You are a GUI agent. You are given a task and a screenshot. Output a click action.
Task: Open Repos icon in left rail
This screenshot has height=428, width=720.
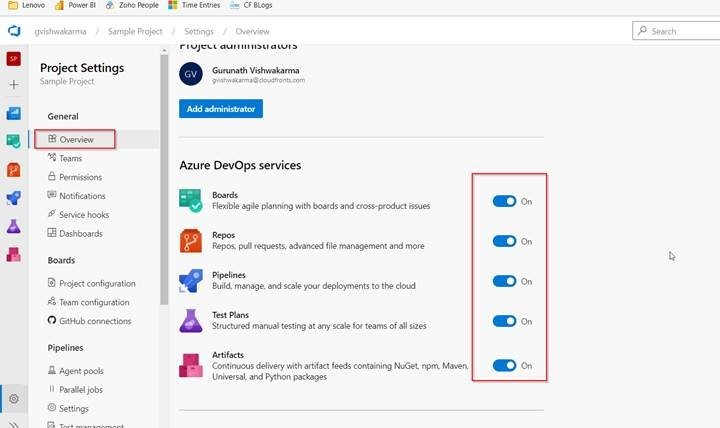(13, 169)
